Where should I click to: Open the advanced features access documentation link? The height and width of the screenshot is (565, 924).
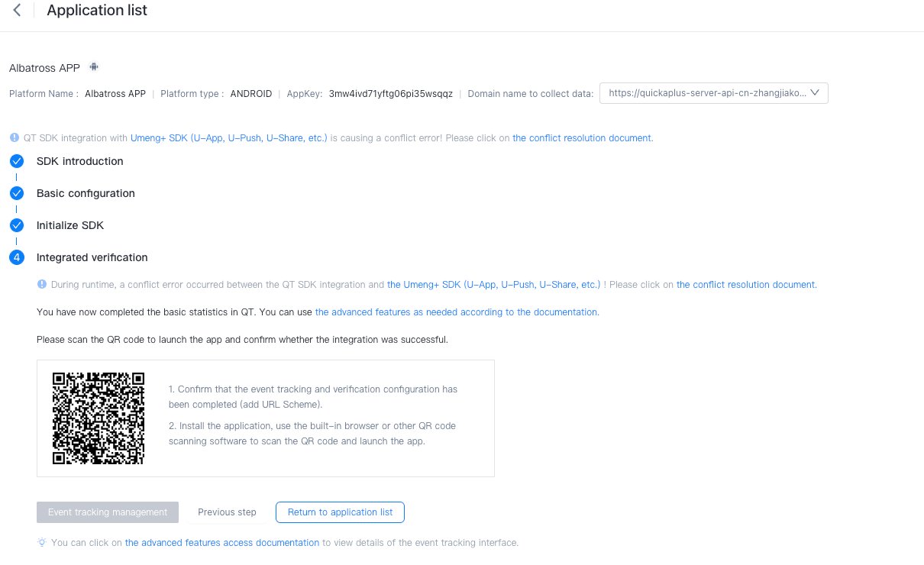(222, 543)
